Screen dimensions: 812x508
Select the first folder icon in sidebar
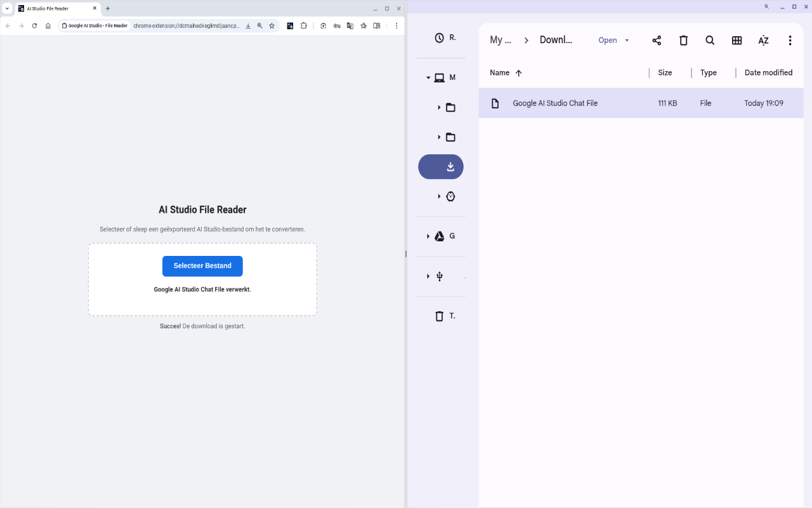pos(450,108)
